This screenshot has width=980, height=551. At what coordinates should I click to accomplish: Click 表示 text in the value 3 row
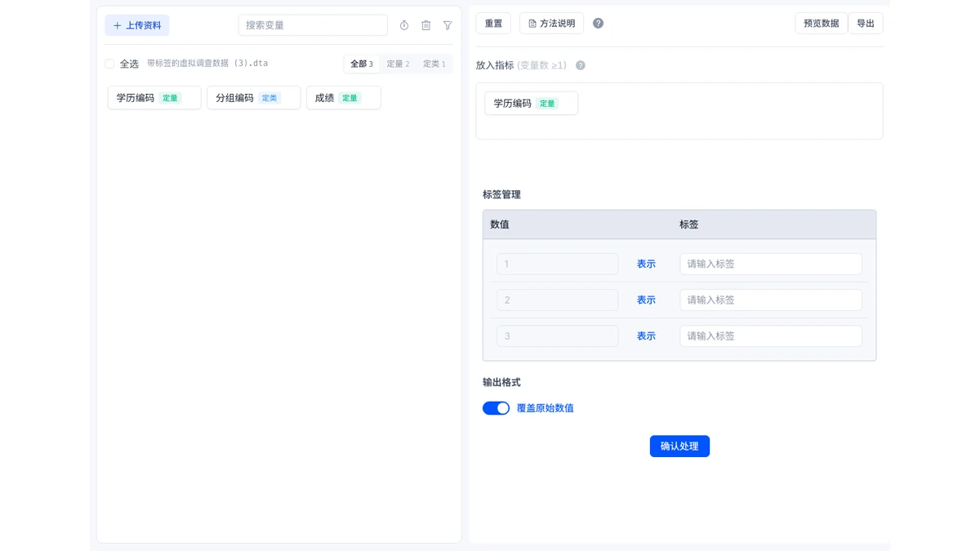coord(646,335)
